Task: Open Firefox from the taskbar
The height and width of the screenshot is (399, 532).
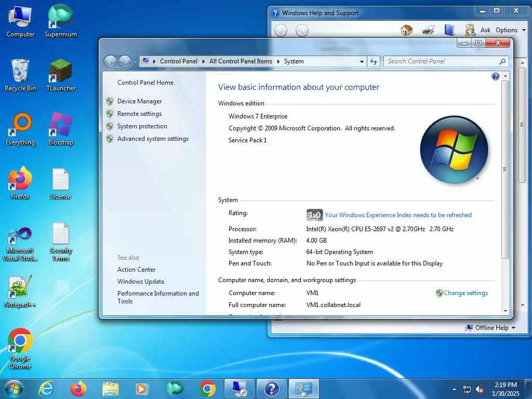Action: point(78,389)
